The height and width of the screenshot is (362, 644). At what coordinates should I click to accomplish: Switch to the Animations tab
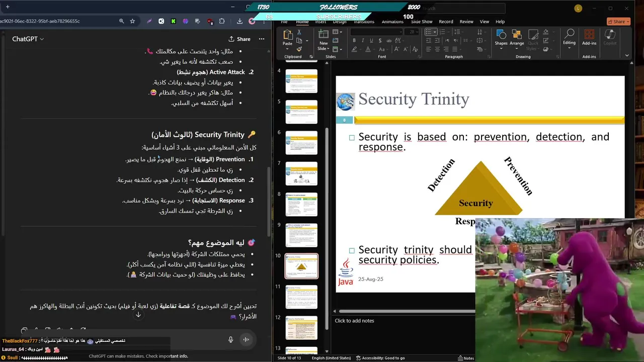(392, 22)
